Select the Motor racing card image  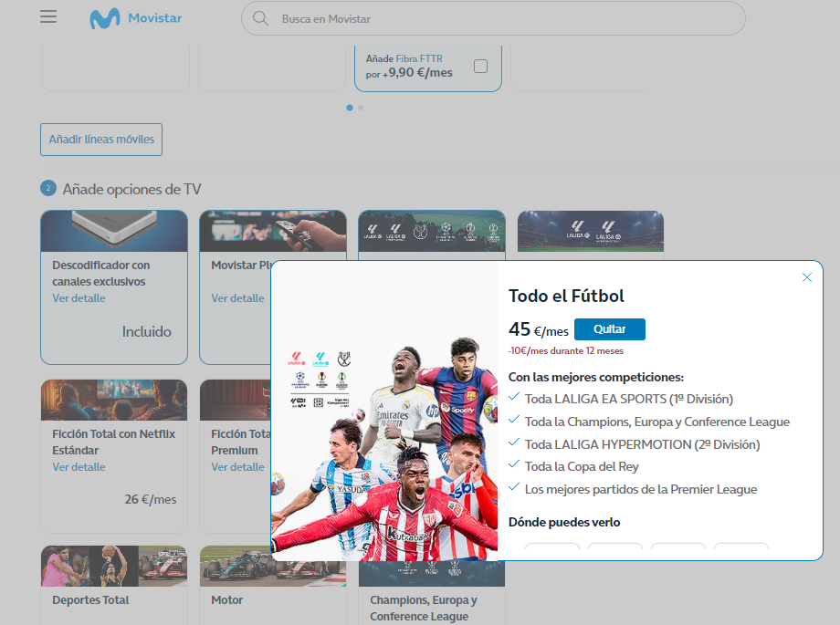pyautogui.click(x=272, y=566)
